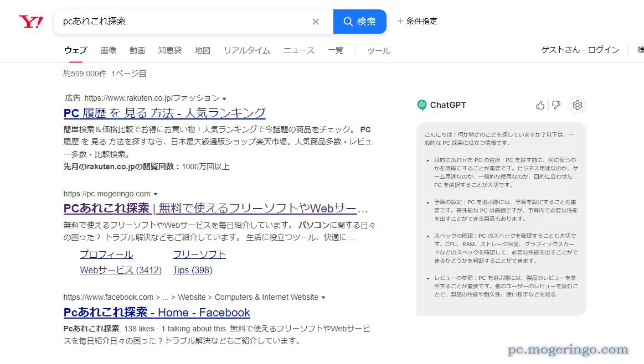Click the 約599,000件 result count text
The image size is (644, 364).
click(x=85, y=74)
